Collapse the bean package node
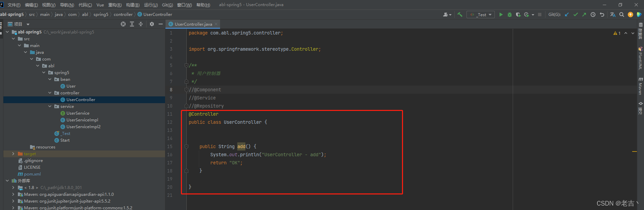 click(x=50, y=79)
